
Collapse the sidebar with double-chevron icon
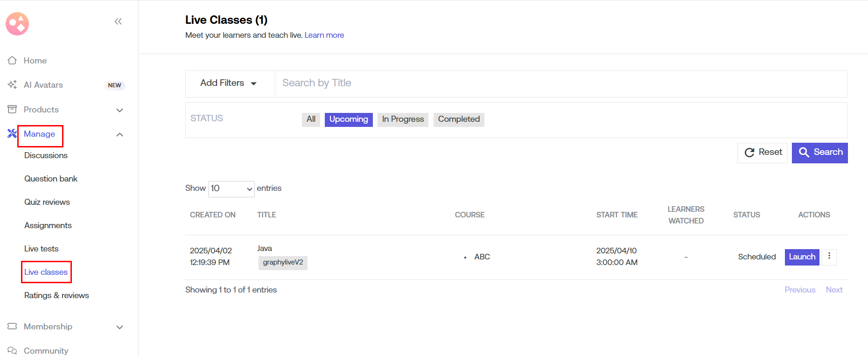click(x=118, y=21)
